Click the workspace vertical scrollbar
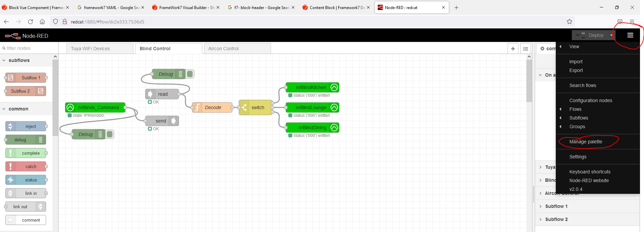 [x=529, y=80]
